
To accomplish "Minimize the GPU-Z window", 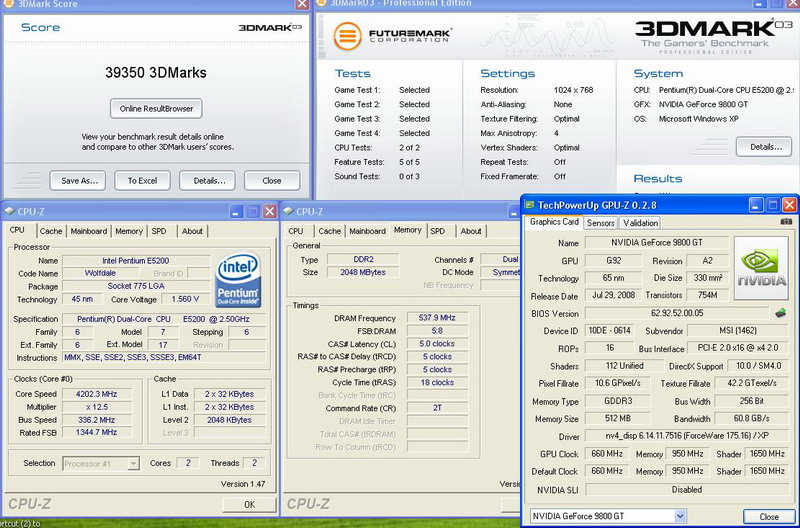I will [x=756, y=205].
